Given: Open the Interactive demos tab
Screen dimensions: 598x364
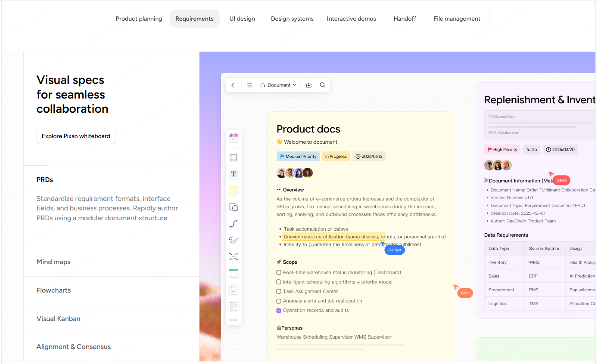Looking at the screenshot, I should click(x=352, y=19).
